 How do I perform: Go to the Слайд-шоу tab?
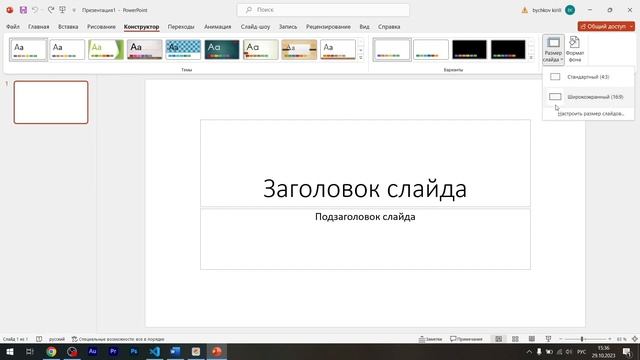(x=255, y=27)
